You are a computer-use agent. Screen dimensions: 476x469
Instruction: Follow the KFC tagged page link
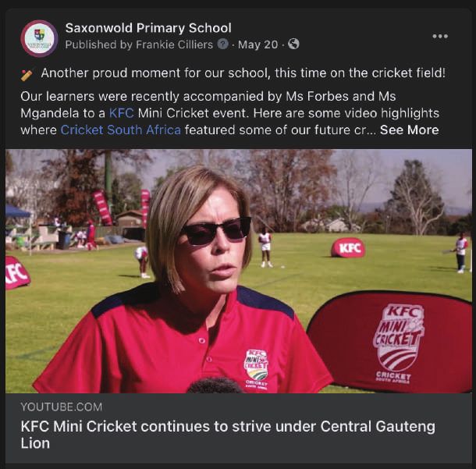121,113
